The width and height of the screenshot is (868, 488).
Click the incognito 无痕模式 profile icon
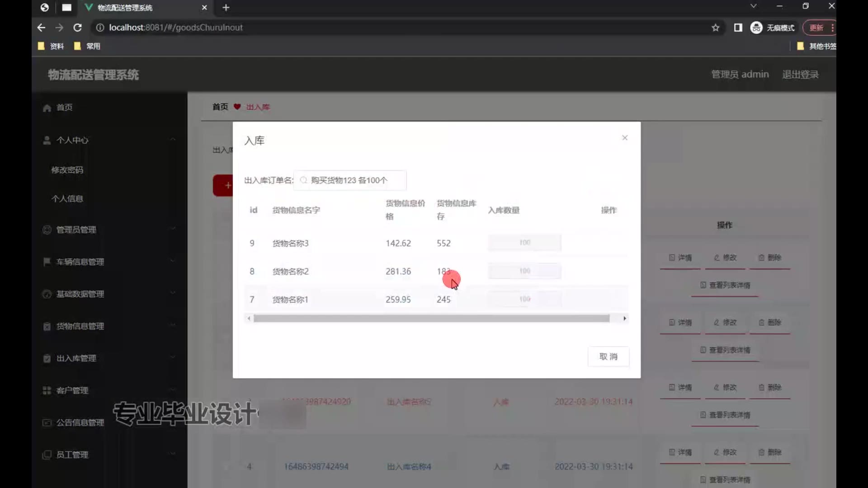tap(756, 28)
